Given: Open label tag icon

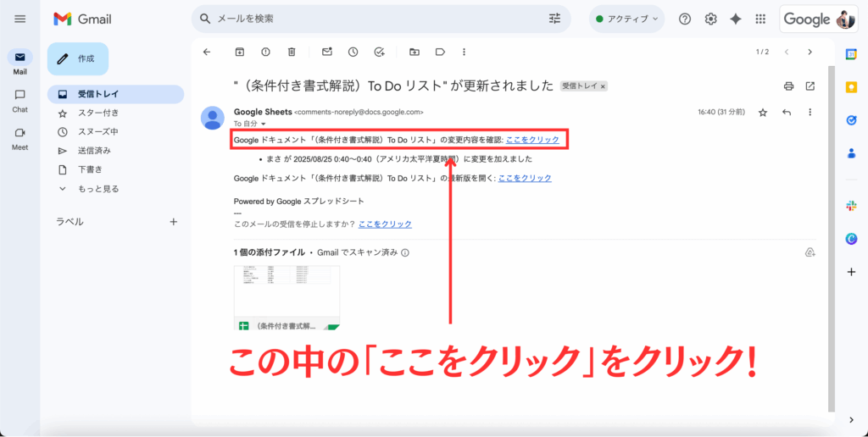Looking at the screenshot, I should coord(440,52).
